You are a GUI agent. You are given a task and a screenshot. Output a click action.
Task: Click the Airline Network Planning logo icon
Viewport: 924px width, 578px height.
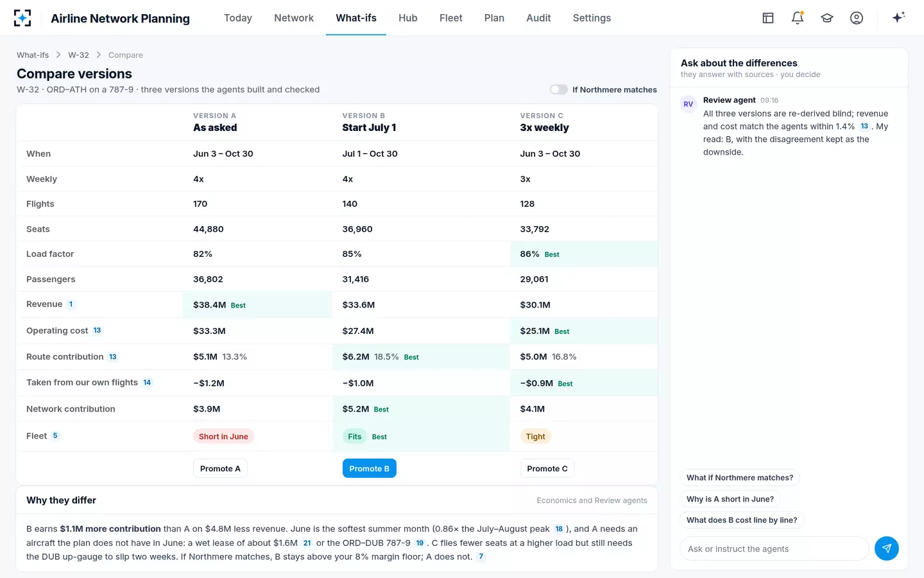tap(22, 18)
